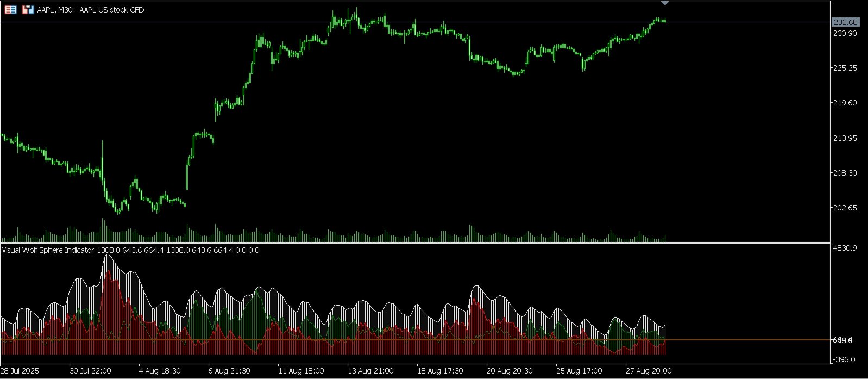The image size is (868, 379).
Task: Open the Depth of Market grid icon
Action: tap(10, 9)
